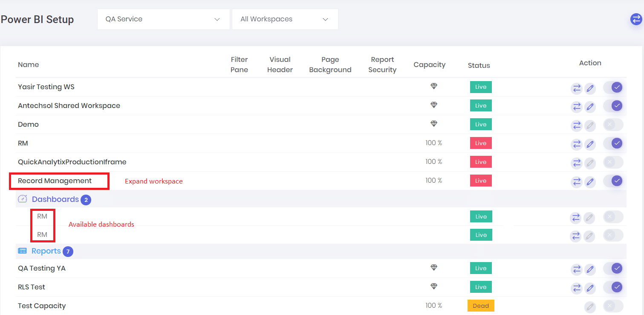The image size is (644, 315).
Task: Open the QA Service dropdown
Action: (x=163, y=19)
